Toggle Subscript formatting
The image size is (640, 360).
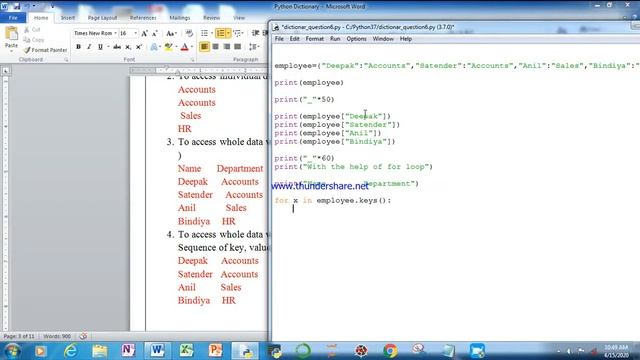[x=128, y=47]
